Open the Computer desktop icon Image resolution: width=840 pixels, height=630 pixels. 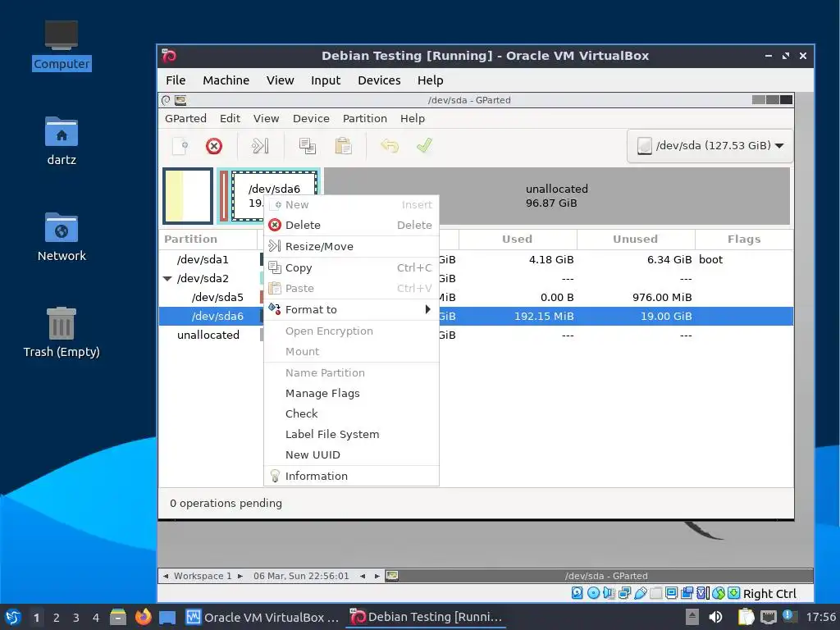pos(61,46)
